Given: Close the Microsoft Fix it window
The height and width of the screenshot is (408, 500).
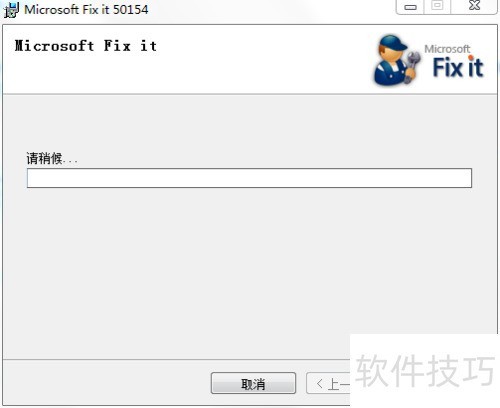Looking at the screenshot, I should 474,6.
